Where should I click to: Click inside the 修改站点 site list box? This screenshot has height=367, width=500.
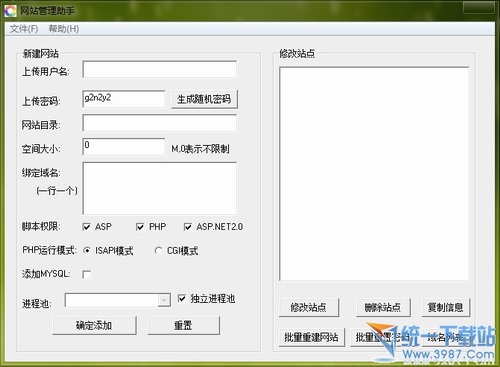[374, 174]
